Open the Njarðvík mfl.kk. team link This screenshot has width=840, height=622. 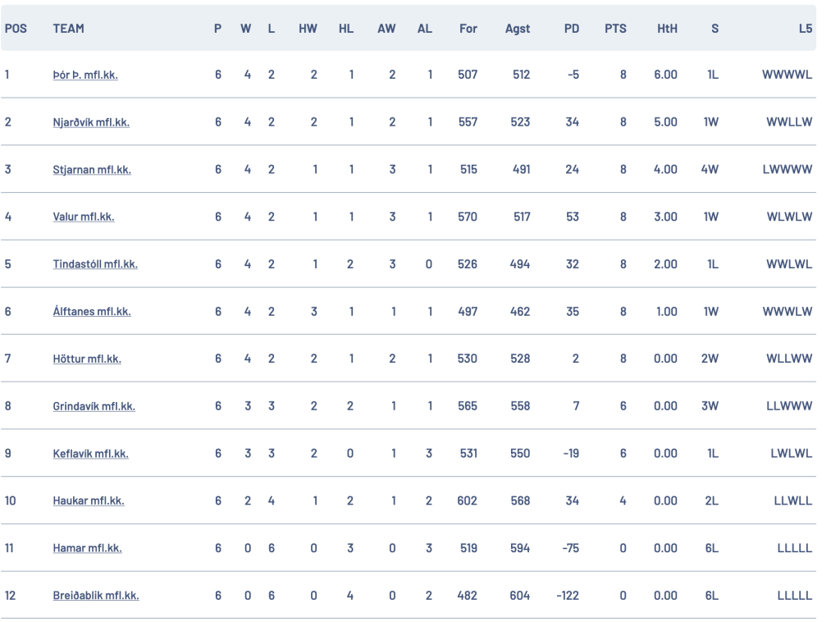pyautogui.click(x=91, y=122)
